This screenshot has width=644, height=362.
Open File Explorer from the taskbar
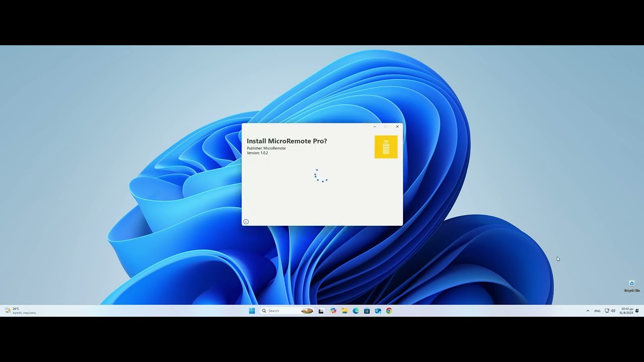point(345,311)
